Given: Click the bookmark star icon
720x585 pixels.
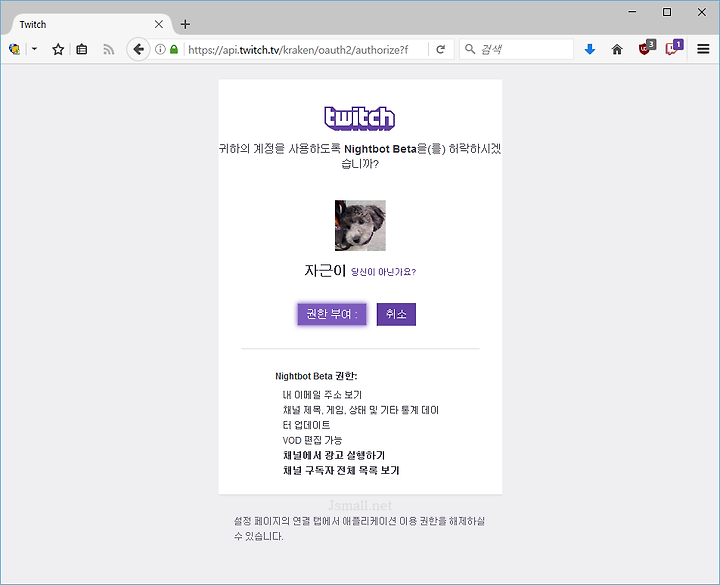Looking at the screenshot, I should click(58, 49).
